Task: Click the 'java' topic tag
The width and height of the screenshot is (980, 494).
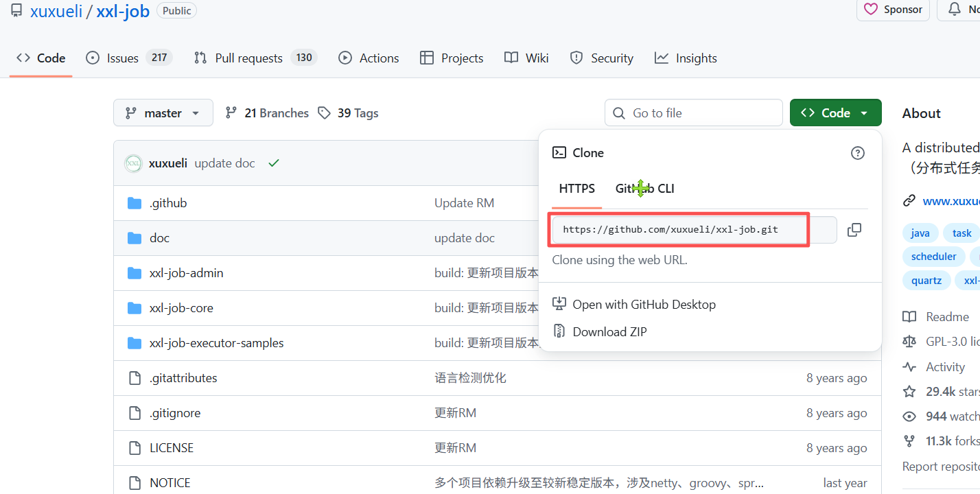Action: pyautogui.click(x=920, y=233)
